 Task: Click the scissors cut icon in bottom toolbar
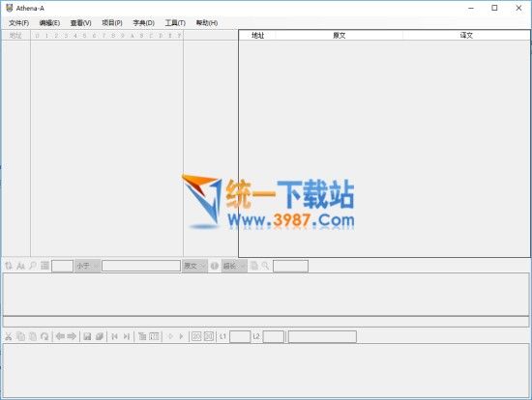pyautogui.click(x=9, y=336)
